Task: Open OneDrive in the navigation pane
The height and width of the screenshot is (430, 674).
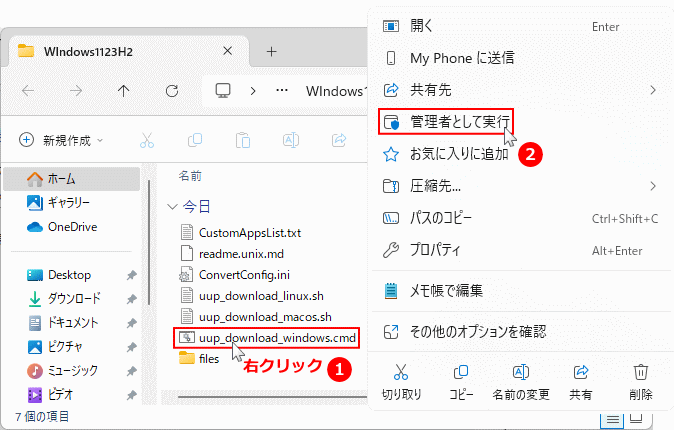Action: pyautogui.click(x=71, y=227)
